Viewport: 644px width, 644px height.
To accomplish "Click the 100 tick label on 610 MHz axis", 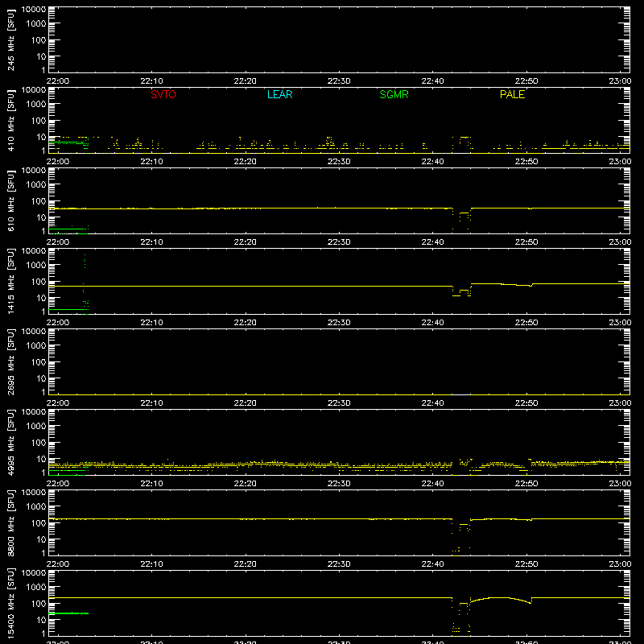I will [x=39, y=201].
